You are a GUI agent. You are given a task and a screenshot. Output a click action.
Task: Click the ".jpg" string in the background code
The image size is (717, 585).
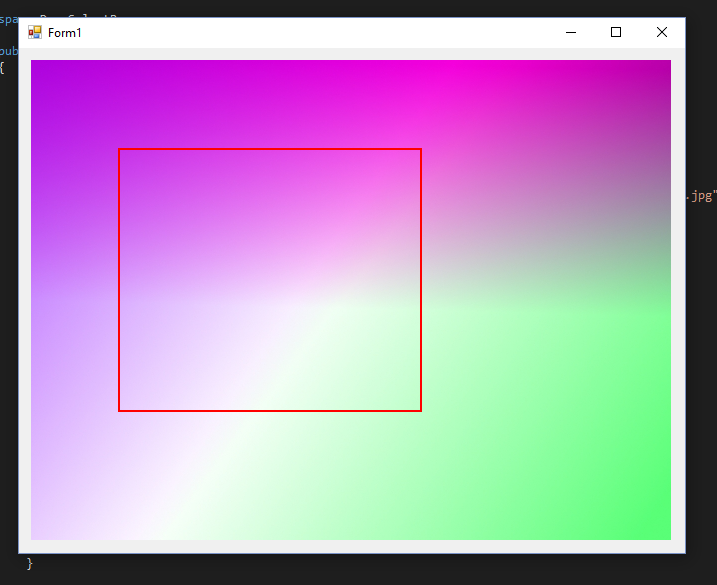pos(702,196)
